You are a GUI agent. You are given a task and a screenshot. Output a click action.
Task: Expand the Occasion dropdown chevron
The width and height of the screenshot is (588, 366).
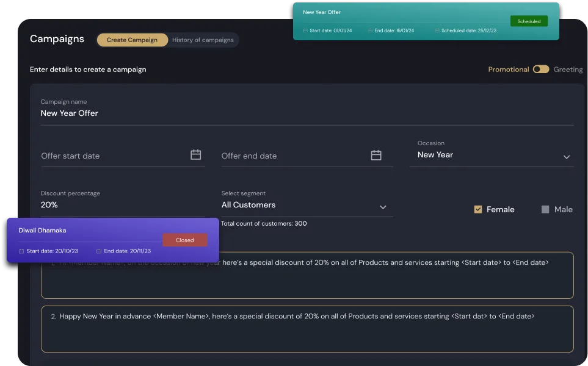pyautogui.click(x=566, y=157)
